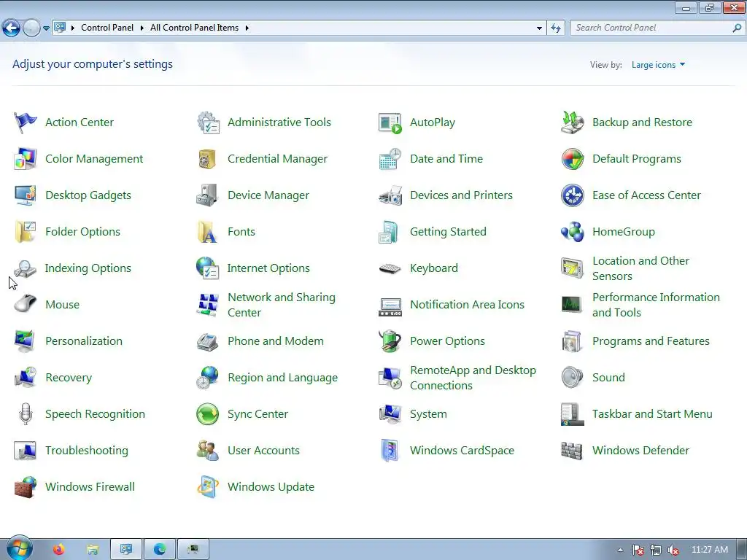Open the Device Manager icon
This screenshot has width=747, height=560.
pos(207,195)
